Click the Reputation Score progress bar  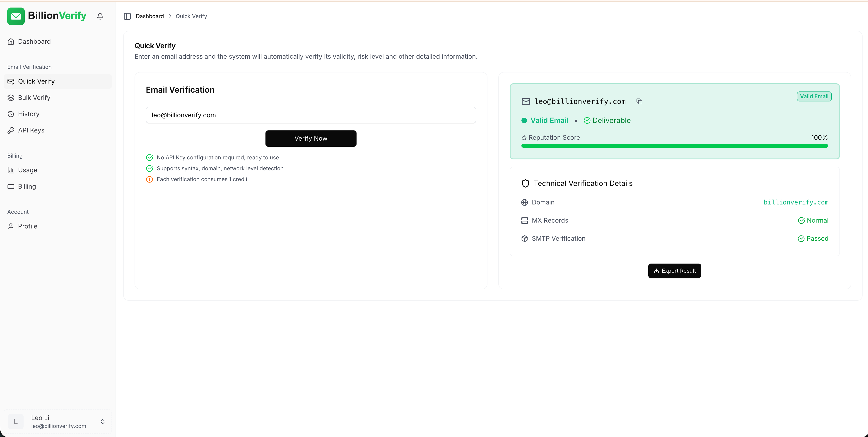[x=674, y=146]
